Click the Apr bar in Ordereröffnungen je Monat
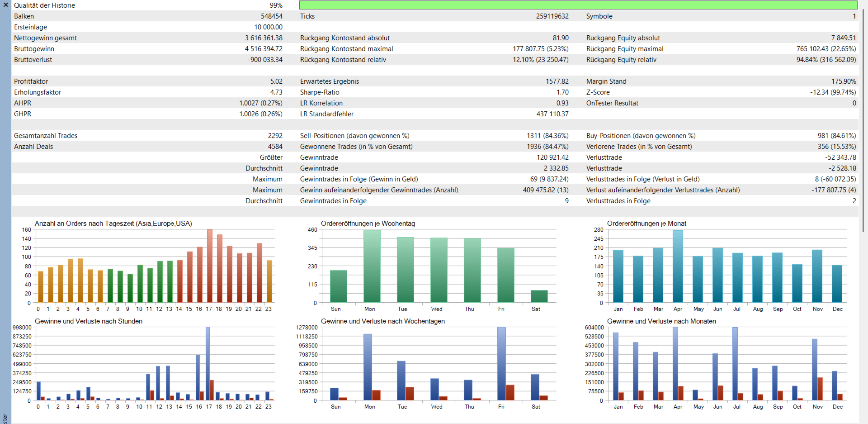The width and height of the screenshot is (868, 424). click(x=678, y=267)
